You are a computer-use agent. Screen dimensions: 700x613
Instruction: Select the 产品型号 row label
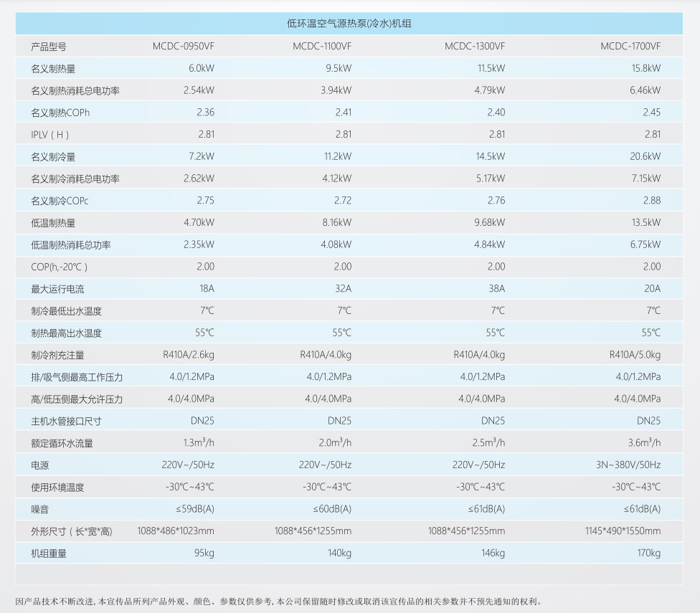coord(49,47)
